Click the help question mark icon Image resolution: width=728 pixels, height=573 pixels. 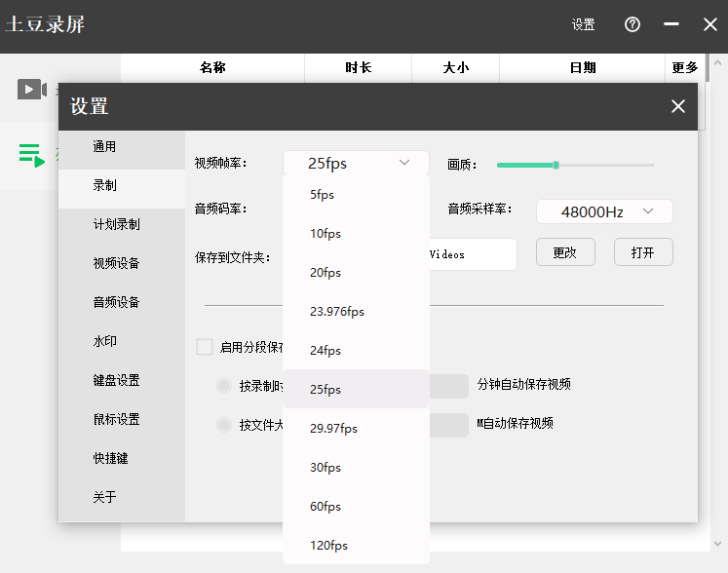click(x=632, y=25)
